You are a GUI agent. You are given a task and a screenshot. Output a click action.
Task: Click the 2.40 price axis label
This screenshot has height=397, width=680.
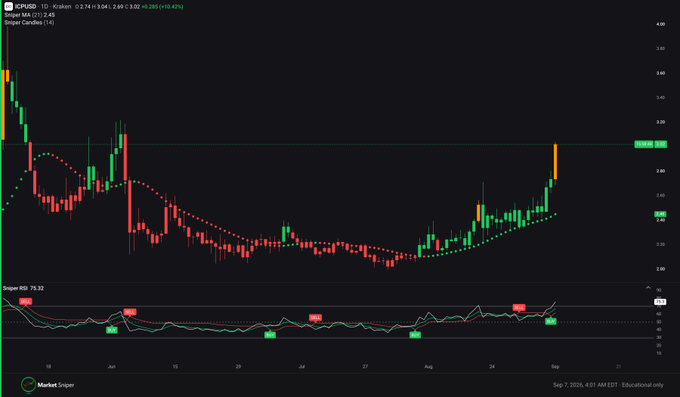(660, 220)
